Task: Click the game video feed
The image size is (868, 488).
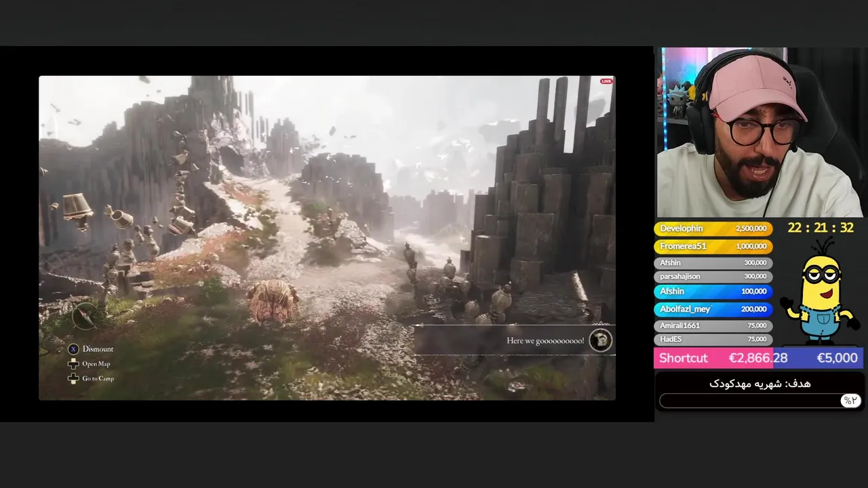Action: (327, 238)
